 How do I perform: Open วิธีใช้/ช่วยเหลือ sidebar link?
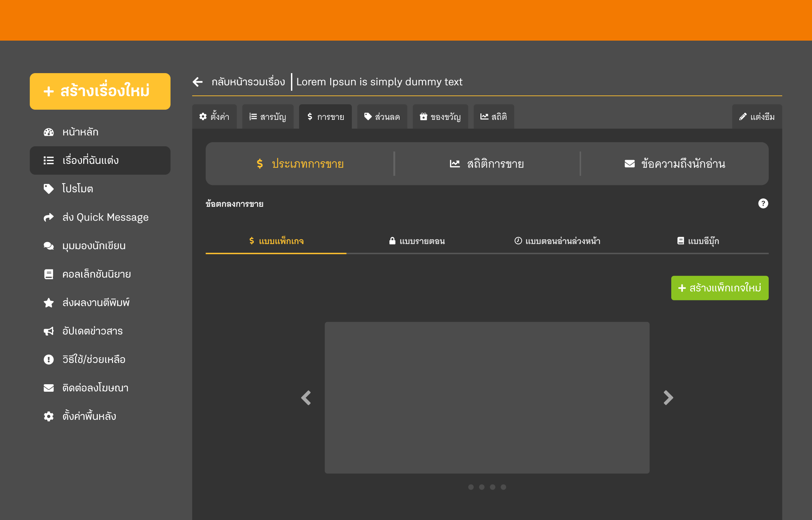point(100,360)
